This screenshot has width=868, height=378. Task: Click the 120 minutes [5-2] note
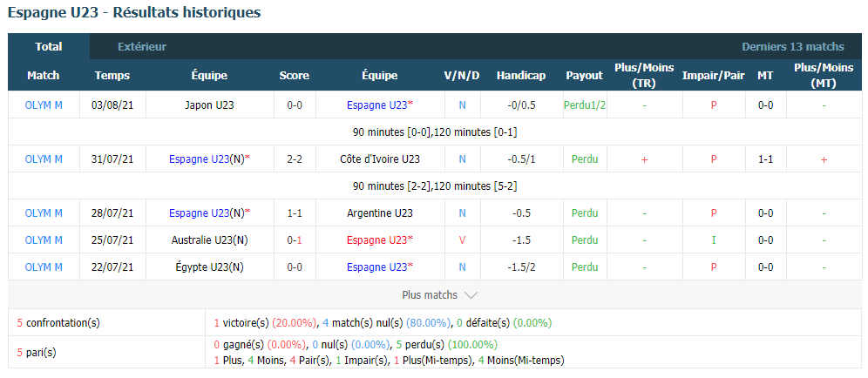(476, 186)
